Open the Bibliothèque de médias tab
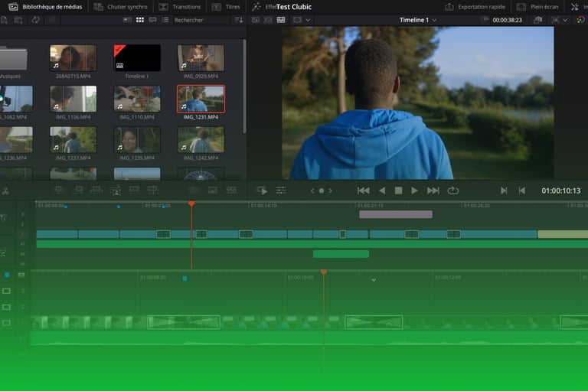This screenshot has width=588, height=391. pos(45,7)
